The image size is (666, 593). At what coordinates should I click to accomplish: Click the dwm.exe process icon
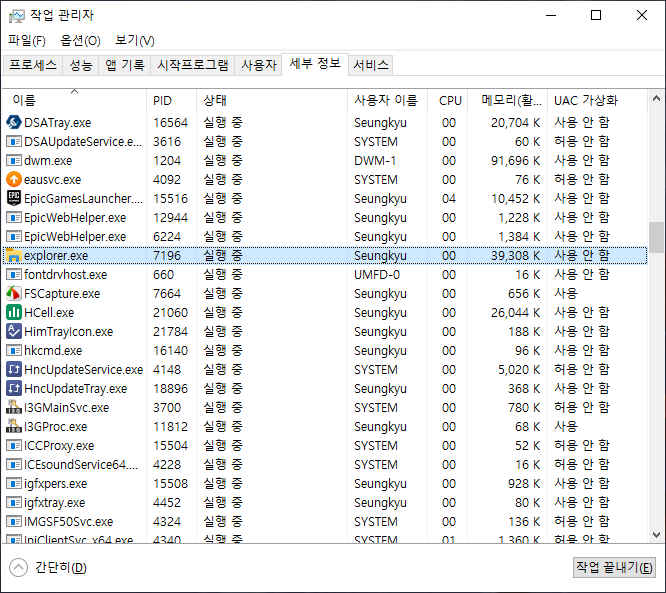(14, 161)
